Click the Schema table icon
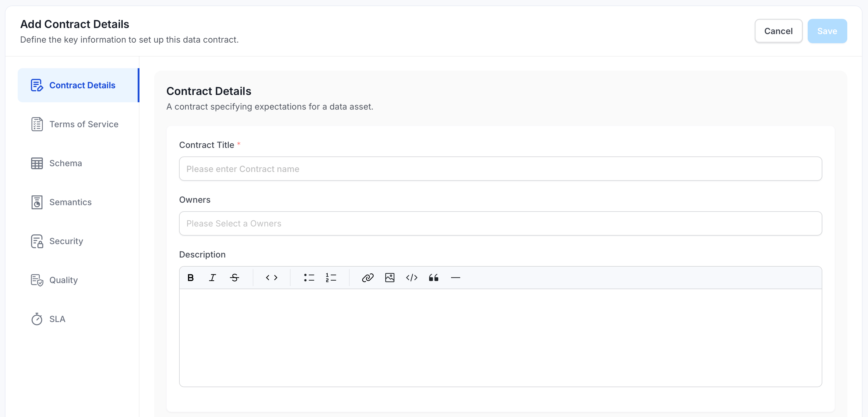 37,163
